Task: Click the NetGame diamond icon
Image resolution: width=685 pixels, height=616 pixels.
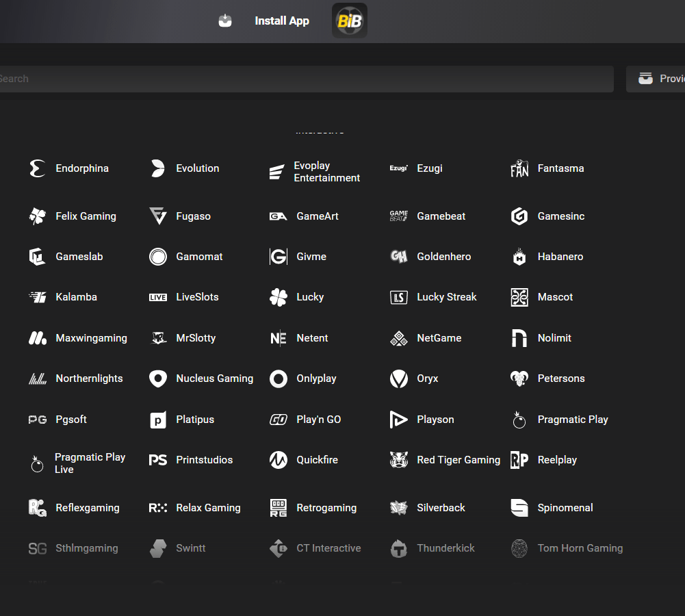Action: pyautogui.click(x=398, y=338)
